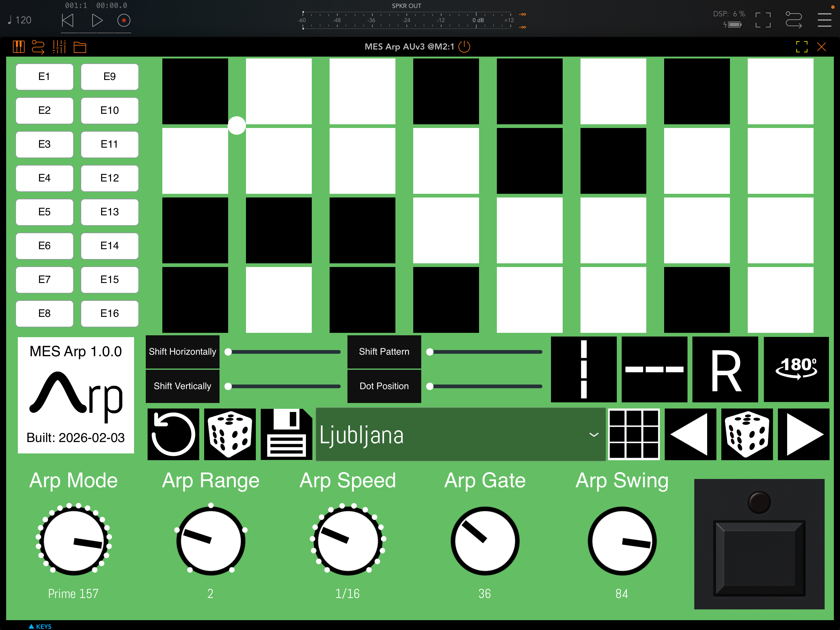840x630 pixels.
Task: Click the record button in transport
Action: click(124, 20)
